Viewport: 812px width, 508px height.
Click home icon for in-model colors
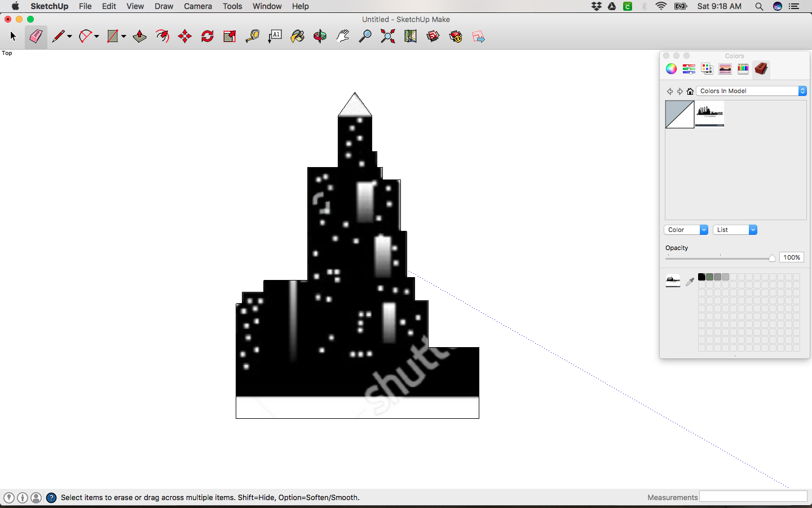pyautogui.click(x=690, y=91)
